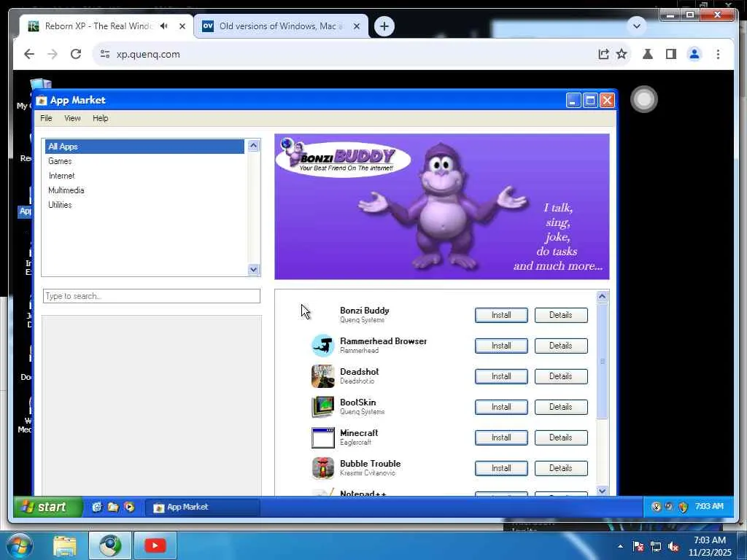
Task: Open the Chrome side panel icon
Action: 671,54
